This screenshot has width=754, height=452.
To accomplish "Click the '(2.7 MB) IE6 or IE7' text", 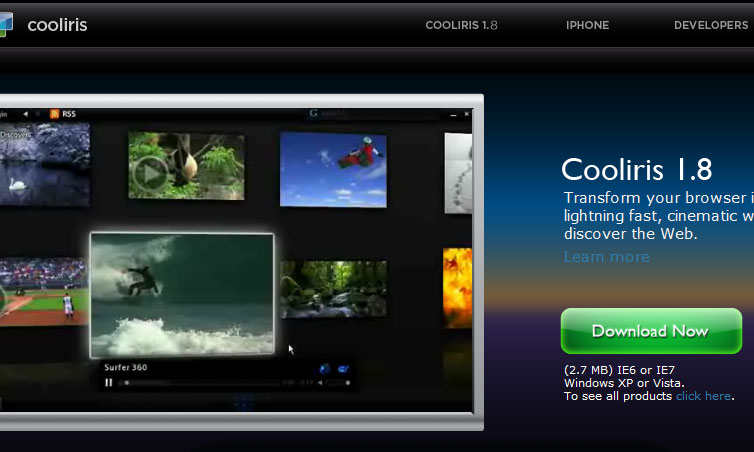I will (x=619, y=370).
